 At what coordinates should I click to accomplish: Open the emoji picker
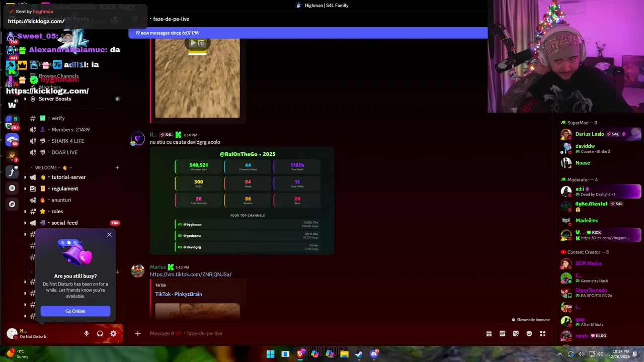[x=529, y=333]
